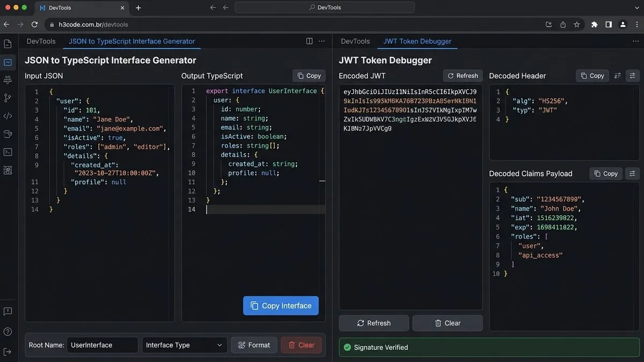Click the Refresh button below the encoded JWT box
The image size is (644, 362).
[x=374, y=323]
